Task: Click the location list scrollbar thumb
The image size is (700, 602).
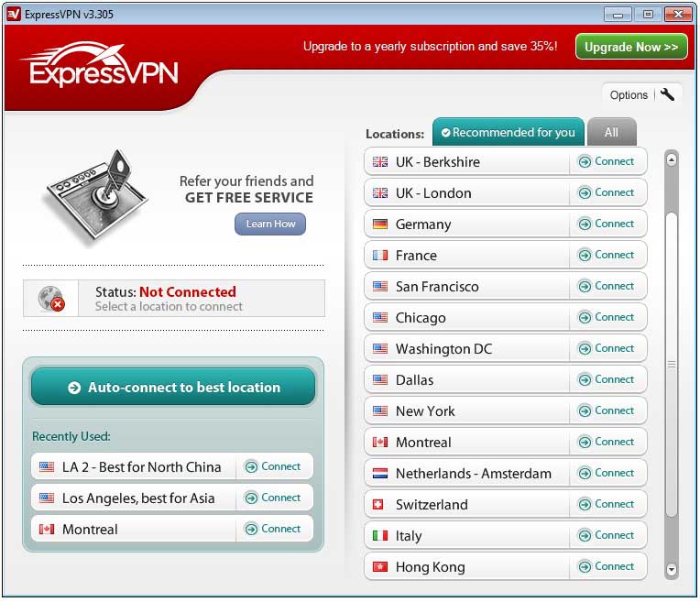Action: click(x=672, y=365)
